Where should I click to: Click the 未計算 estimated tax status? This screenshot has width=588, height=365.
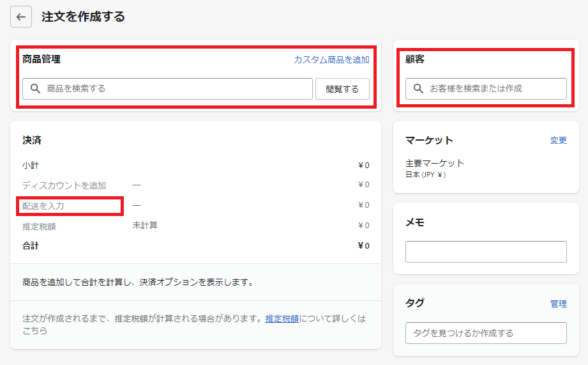click(145, 226)
